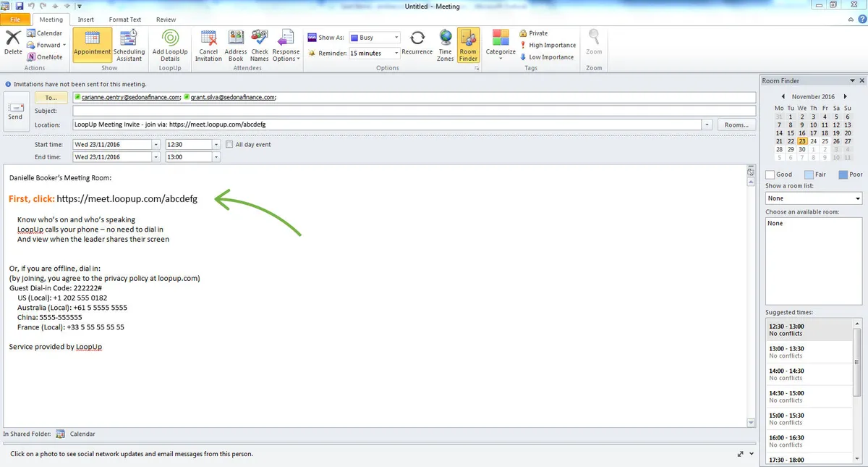Run Check Names on attendees
The width and height of the screenshot is (868, 467).
260,45
